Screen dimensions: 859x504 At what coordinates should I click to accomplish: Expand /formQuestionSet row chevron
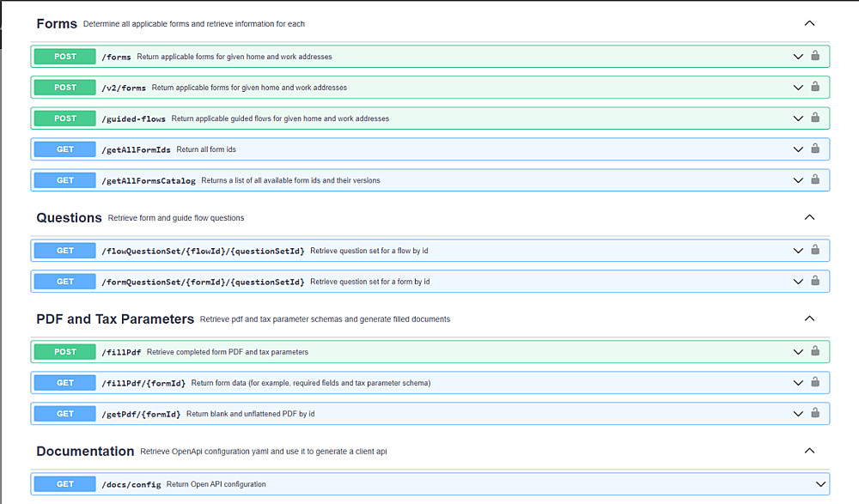(x=798, y=282)
